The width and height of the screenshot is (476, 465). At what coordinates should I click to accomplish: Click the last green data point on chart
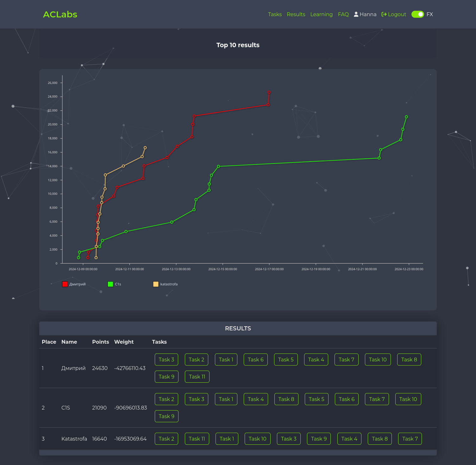tap(407, 117)
